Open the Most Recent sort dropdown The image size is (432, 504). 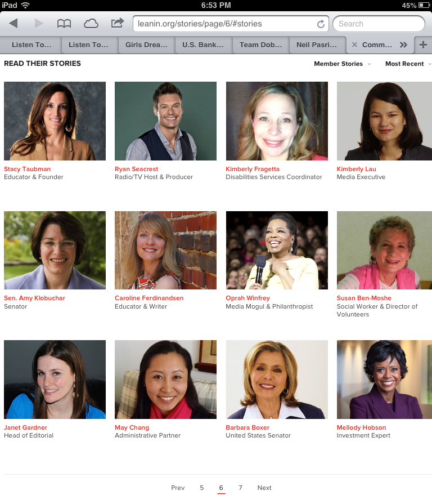[x=408, y=64]
